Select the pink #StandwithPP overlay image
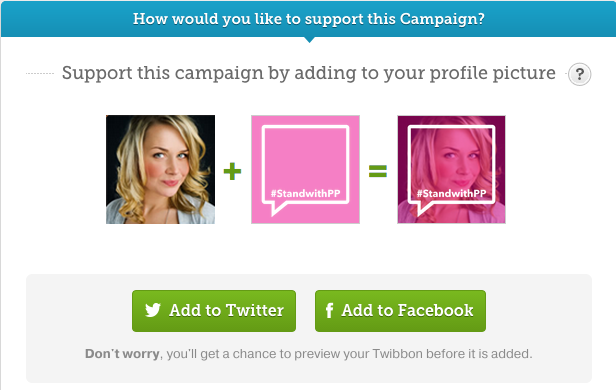The image size is (616, 390). pyautogui.click(x=305, y=169)
